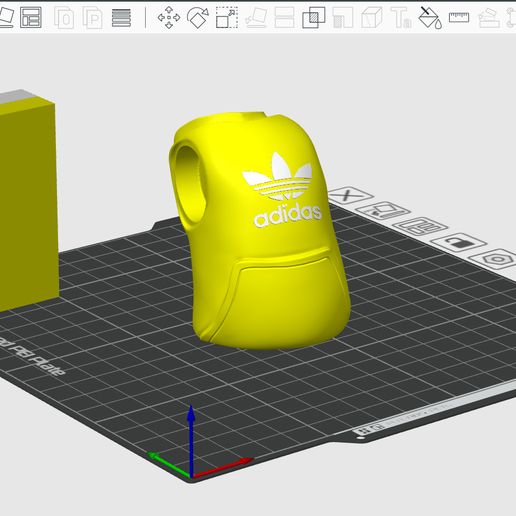Click the Supports painting icon
516x516 pixels.
click(343, 17)
